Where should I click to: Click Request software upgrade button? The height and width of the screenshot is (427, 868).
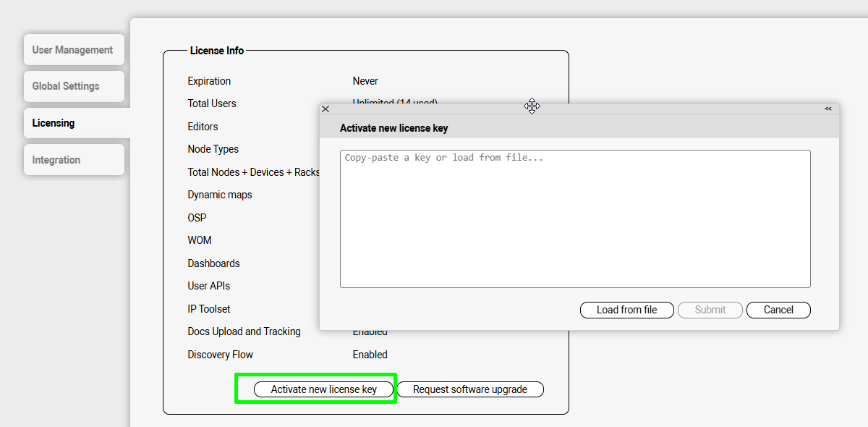470,389
